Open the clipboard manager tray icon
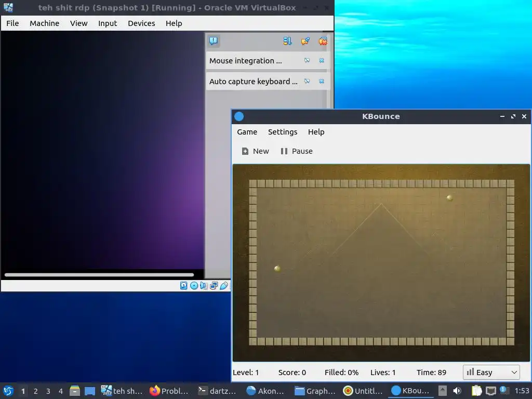The image size is (532, 399). tap(477, 391)
